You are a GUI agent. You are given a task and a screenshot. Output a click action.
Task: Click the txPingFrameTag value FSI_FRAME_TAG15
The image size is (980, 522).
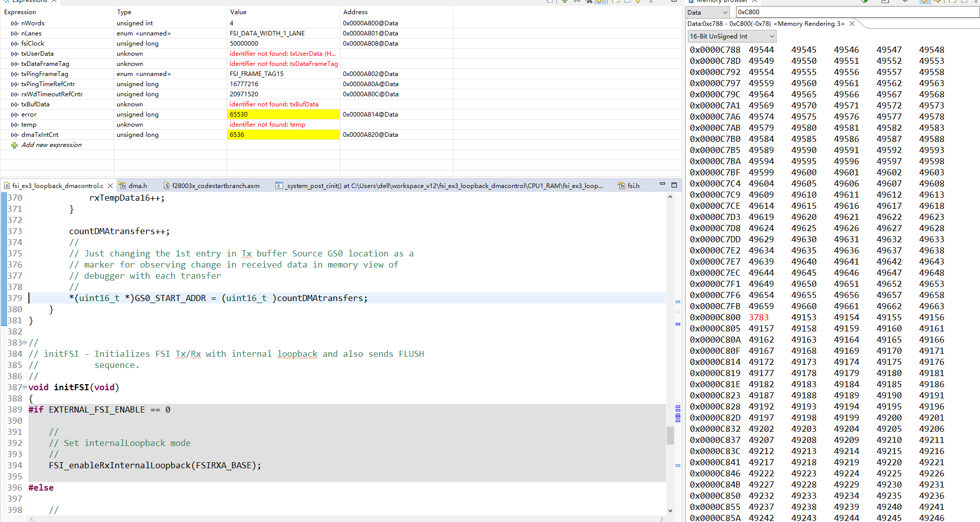coord(257,74)
